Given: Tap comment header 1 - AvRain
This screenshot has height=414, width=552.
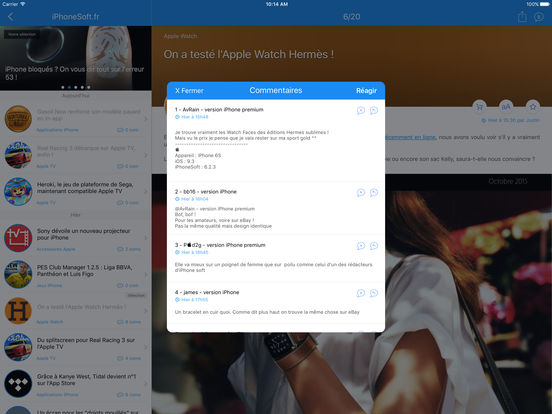Looking at the screenshot, I should point(219,109).
